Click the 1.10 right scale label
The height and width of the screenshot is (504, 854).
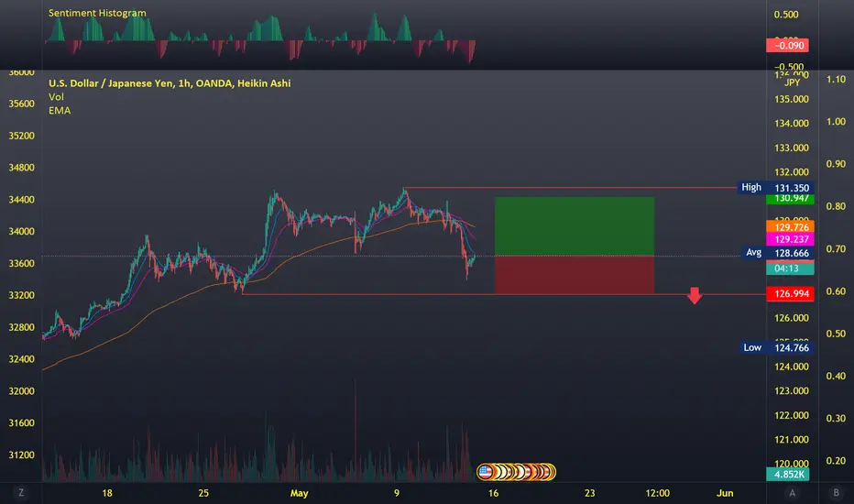point(836,79)
